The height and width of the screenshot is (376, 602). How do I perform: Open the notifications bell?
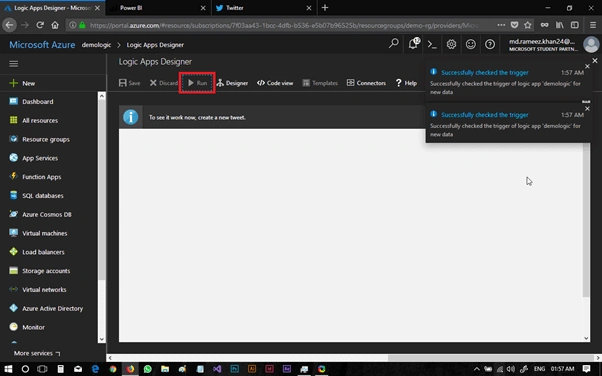[413, 44]
